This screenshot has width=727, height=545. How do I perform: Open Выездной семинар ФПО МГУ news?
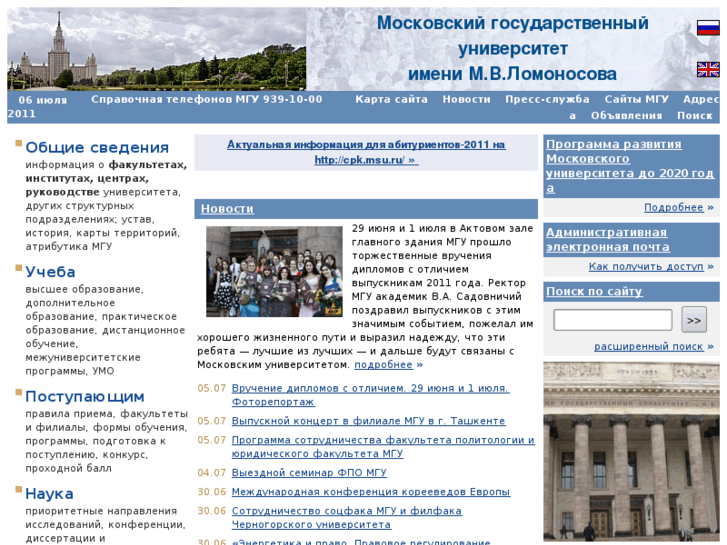pos(309,472)
